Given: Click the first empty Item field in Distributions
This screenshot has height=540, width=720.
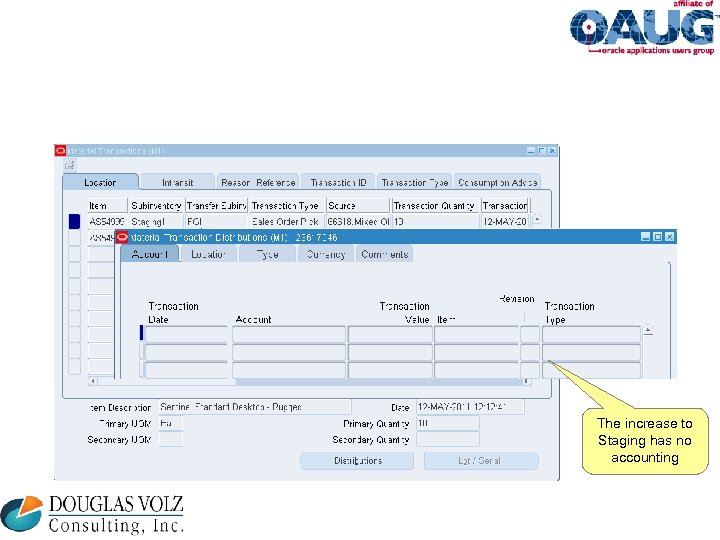Looking at the screenshot, I should click(x=476, y=334).
